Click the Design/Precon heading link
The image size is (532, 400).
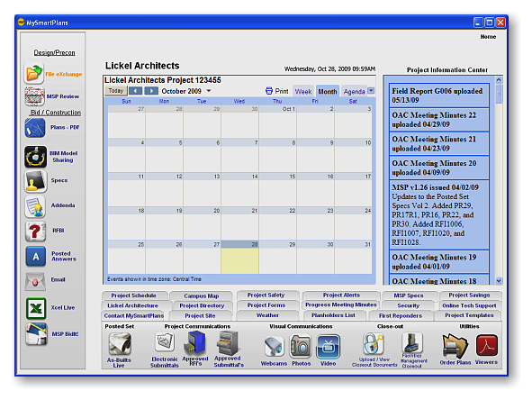pos(54,52)
